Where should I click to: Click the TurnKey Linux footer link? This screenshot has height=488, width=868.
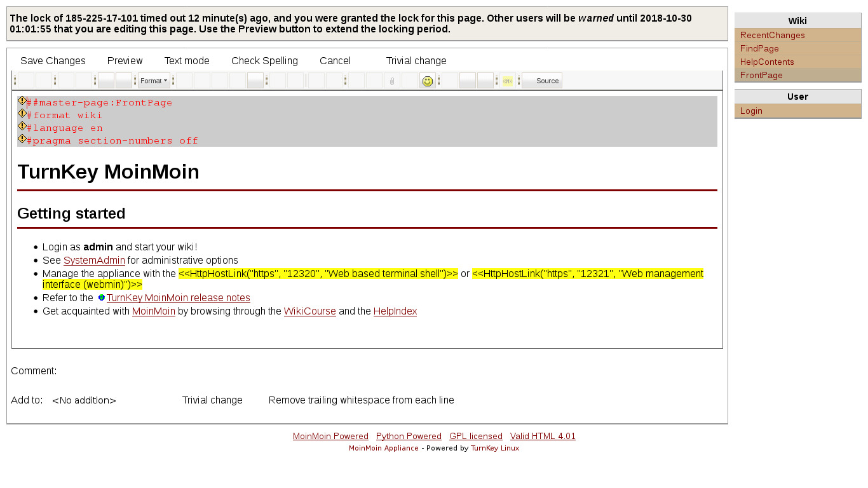[x=495, y=448]
